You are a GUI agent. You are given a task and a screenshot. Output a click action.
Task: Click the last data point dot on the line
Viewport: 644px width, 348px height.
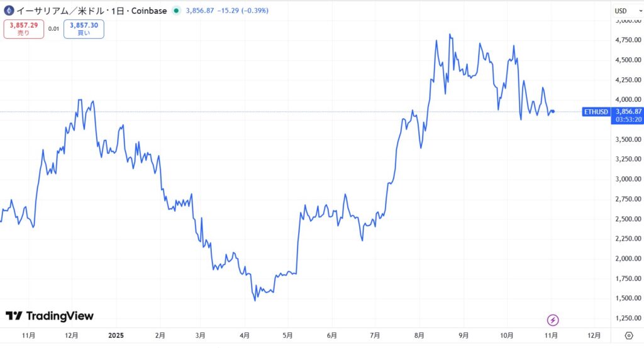[x=553, y=112]
